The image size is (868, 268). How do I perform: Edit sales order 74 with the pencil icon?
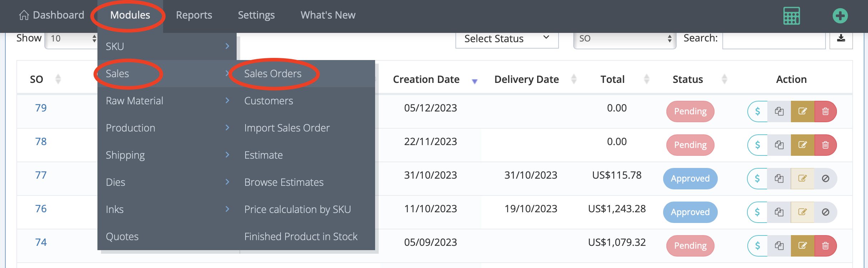click(x=803, y=245)
